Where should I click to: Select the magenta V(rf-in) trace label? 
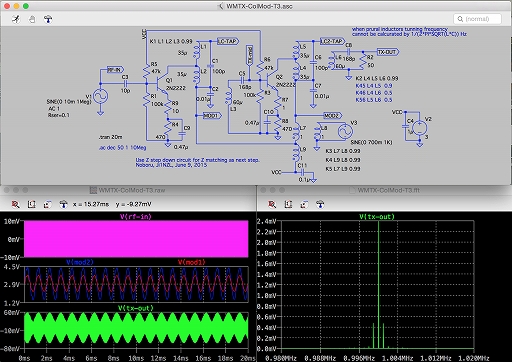coord(136,217)
